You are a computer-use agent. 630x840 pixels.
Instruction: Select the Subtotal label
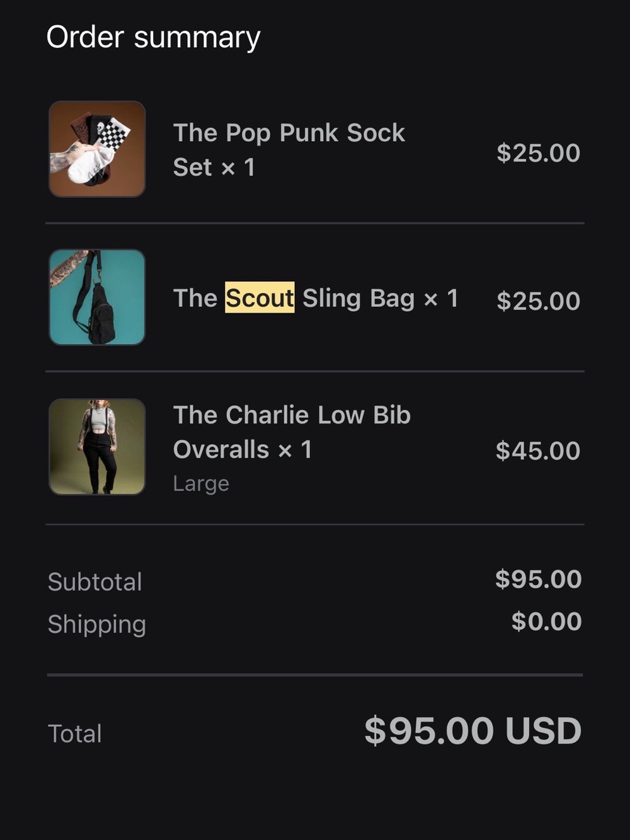(95, 582)
